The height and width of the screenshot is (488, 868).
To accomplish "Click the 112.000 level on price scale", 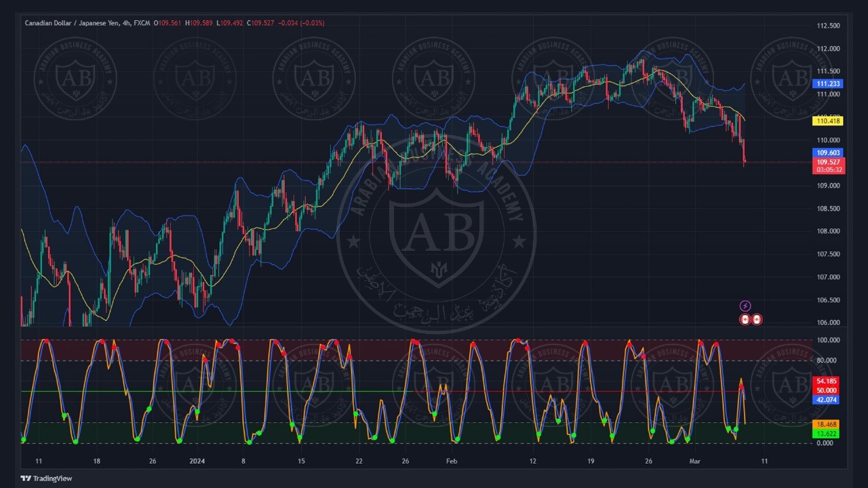I will 828,49.
